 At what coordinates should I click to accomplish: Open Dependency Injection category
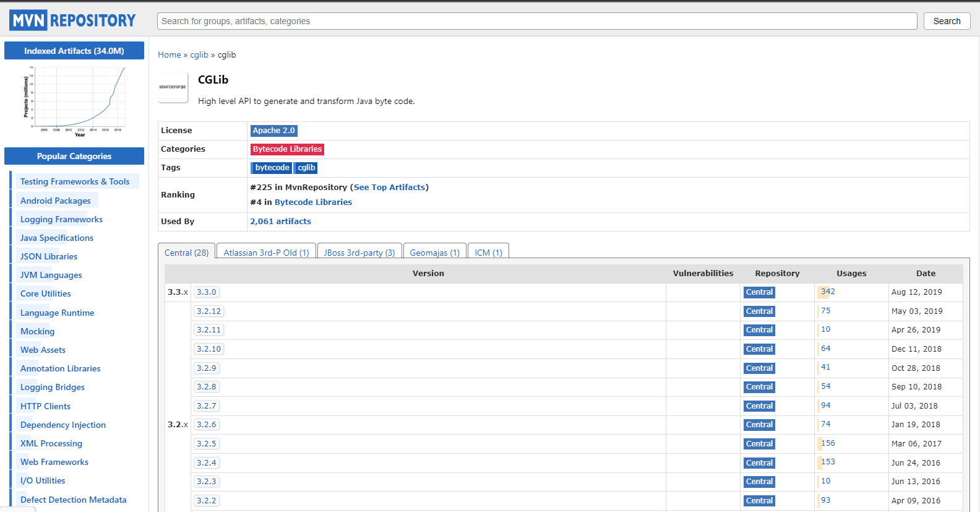(63, 425)
